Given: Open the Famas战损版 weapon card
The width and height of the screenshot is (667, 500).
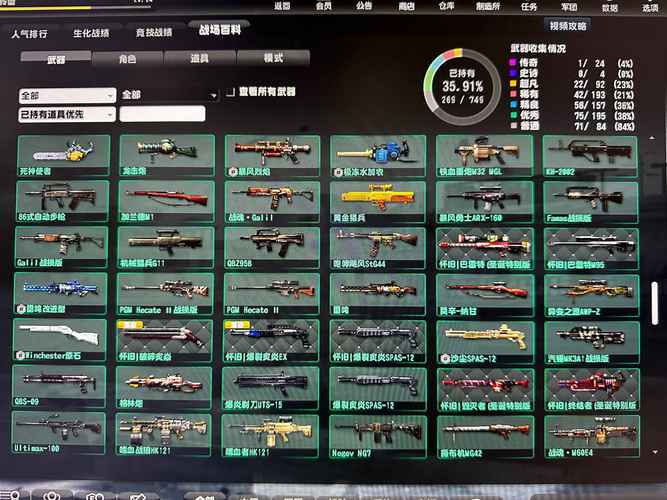Looking at the screenshot, I should (x=590, y=203).
